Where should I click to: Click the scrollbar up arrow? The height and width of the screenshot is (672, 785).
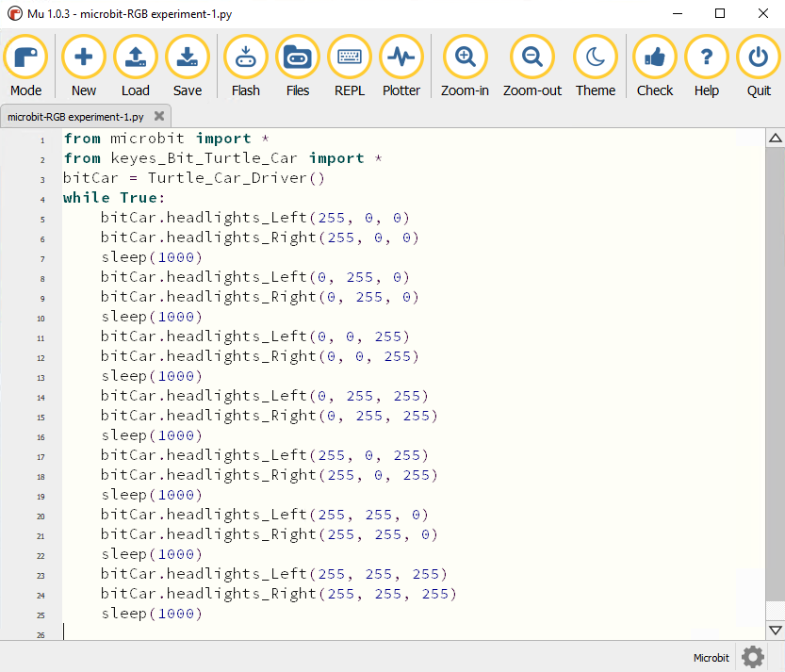tap(776, 139)
